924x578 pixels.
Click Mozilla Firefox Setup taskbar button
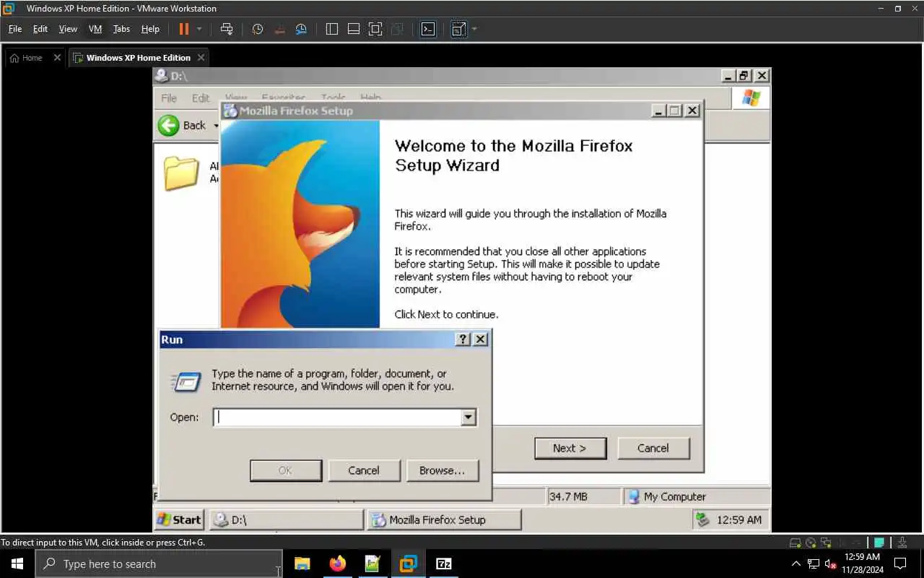(x=444, y=519)
